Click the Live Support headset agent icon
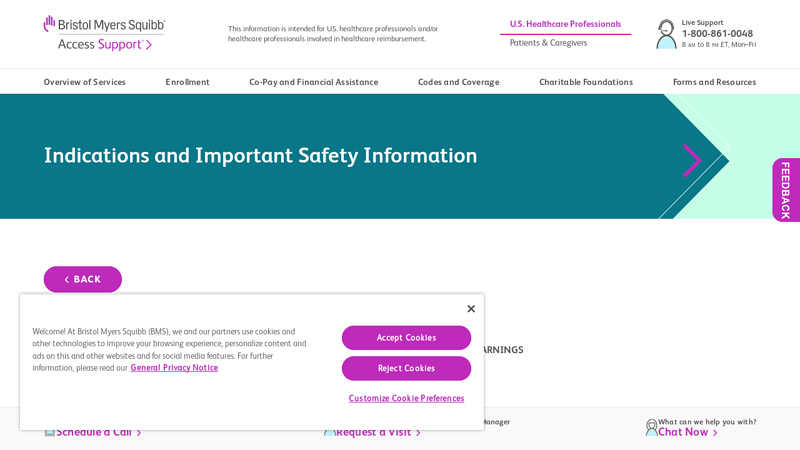800x450 pixels. click(666, 34)
